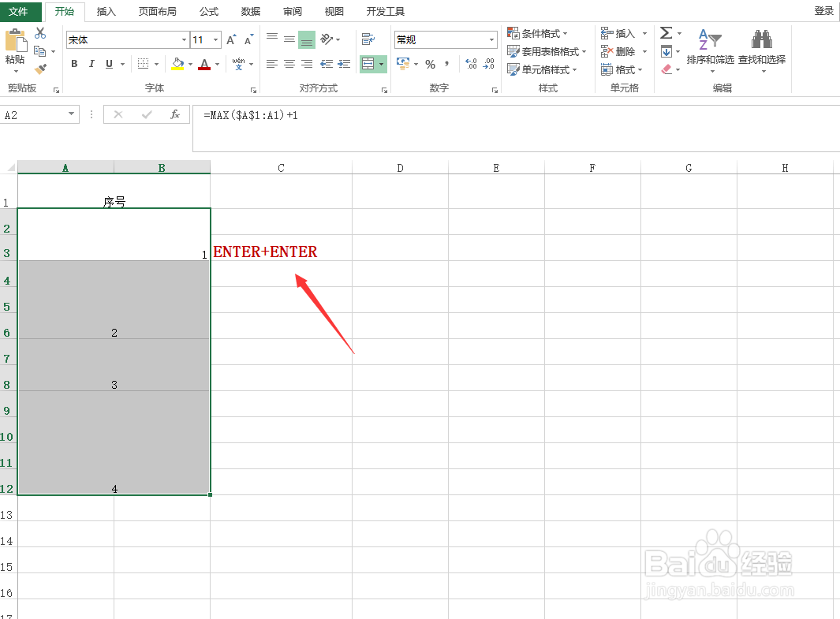The image size is (840, 619).
Task: Click the percent style icon
Action: 430,64
